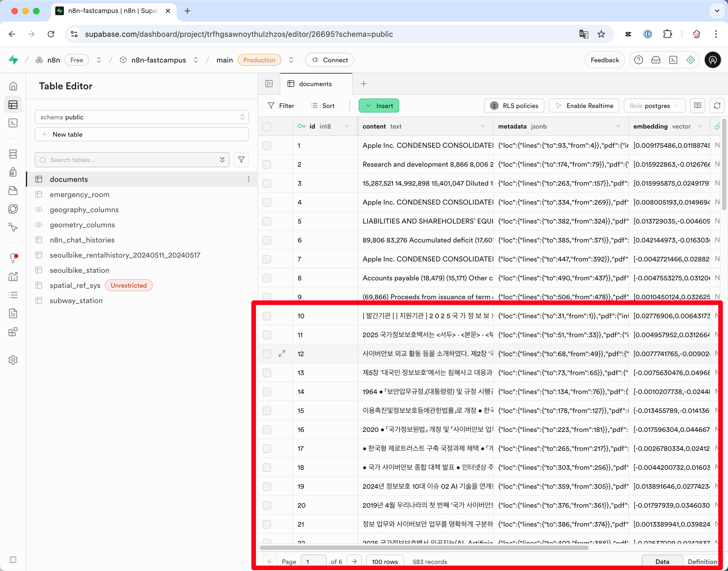This screenshot has width=728, height=571.
Task: Go to Home icon in sidebar
Action: [x=13, y=86]
